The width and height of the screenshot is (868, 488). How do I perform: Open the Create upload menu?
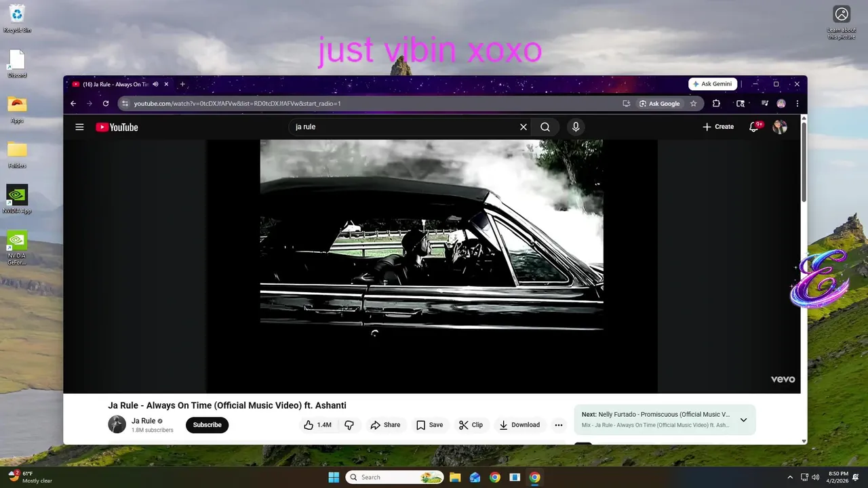point(718,127)
